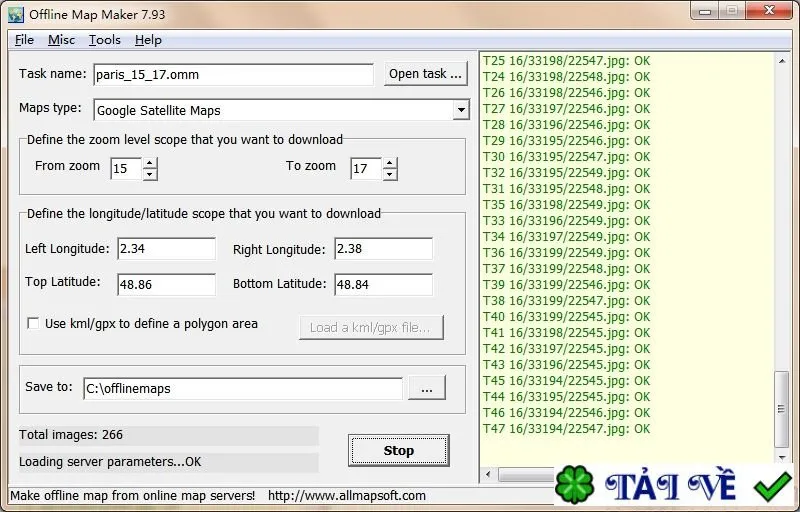Click the log panel scroll down arrow
The width and height of the screenshot is (800, 512).
point(782,458)
